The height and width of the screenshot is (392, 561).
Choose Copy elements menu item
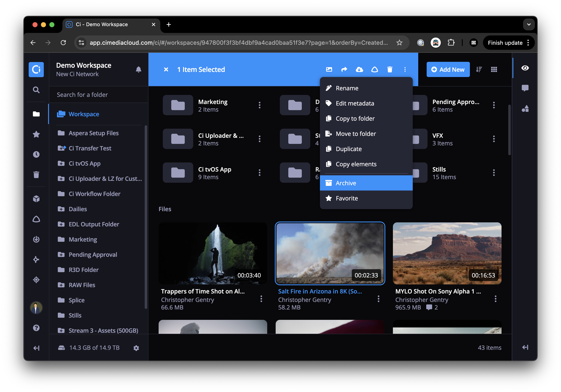(x=366, y=164)
